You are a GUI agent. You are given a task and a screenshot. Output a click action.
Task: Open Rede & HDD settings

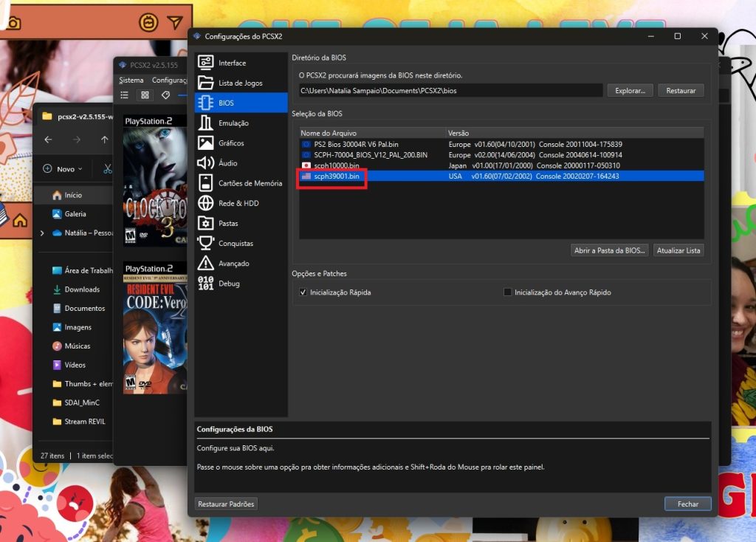click(238, 203)
